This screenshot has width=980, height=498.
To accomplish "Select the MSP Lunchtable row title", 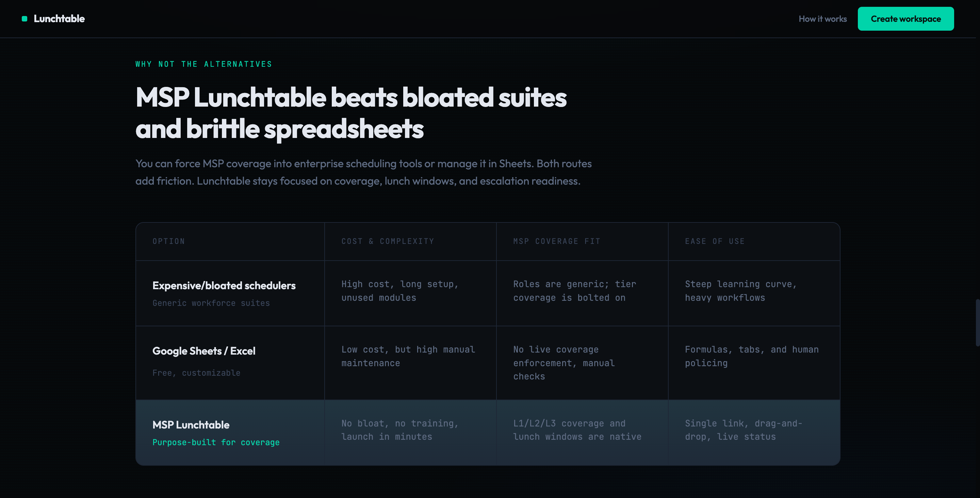I will pyautogui.click(x=191, y=424).
